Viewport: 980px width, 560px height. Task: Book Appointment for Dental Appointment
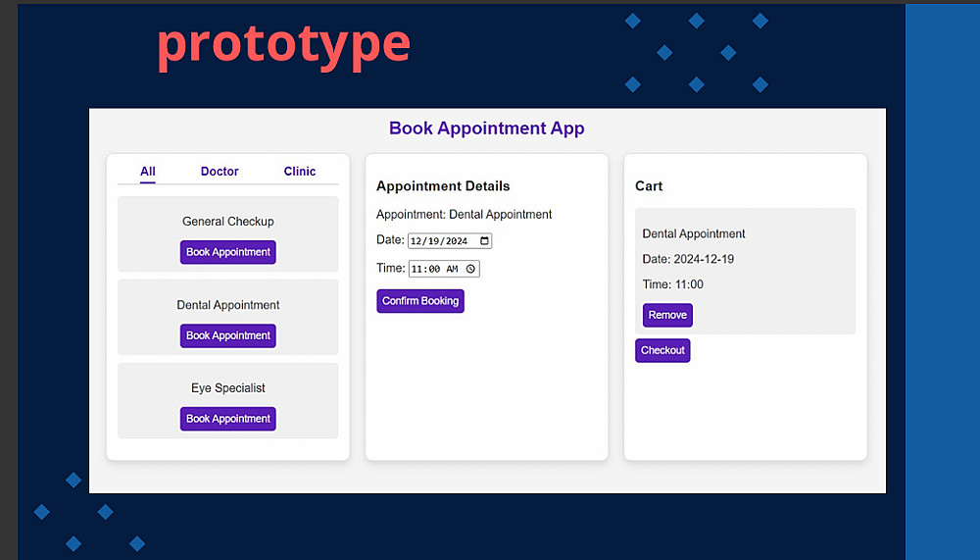point(228,335)
